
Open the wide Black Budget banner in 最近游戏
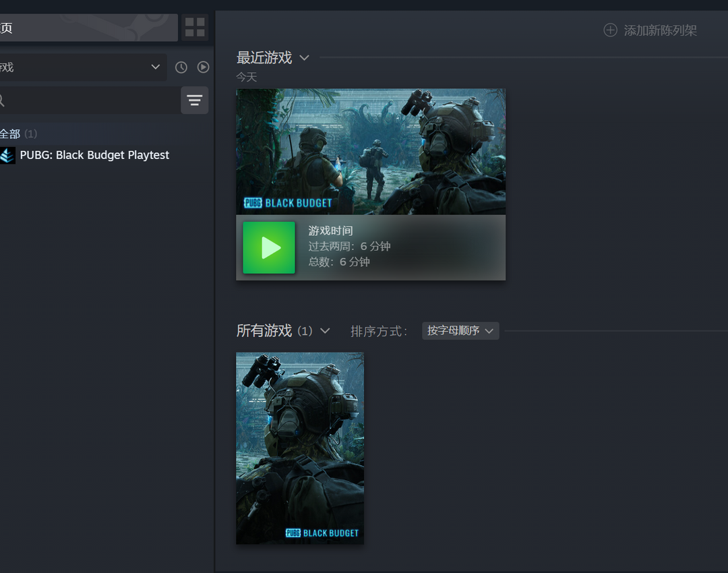point(370,152)
